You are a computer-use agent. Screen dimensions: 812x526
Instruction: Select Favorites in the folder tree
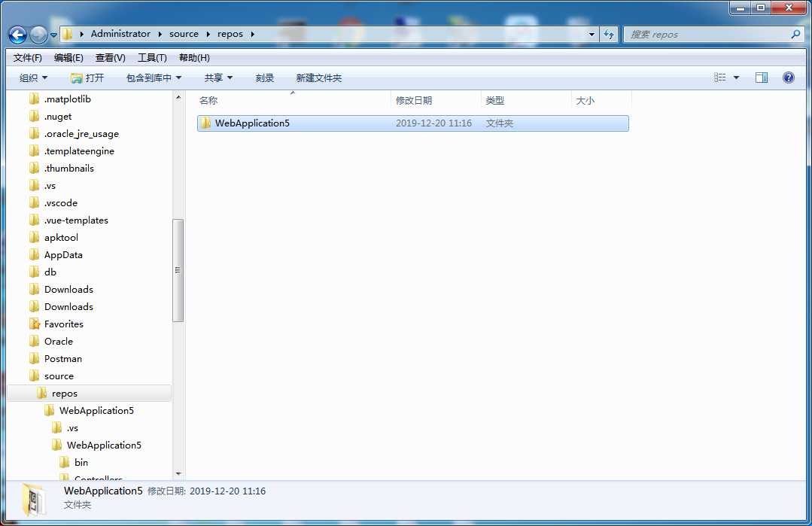(x=64, y=324)
